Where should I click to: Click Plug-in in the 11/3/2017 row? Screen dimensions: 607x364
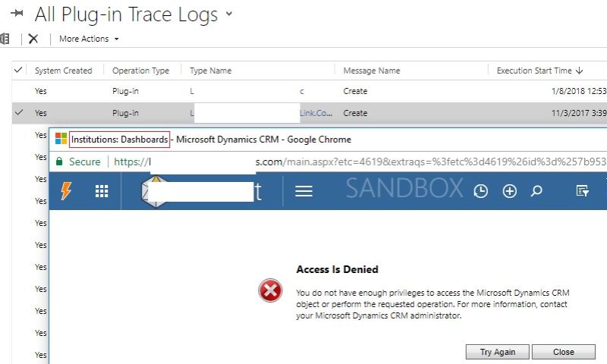[125, 113]
